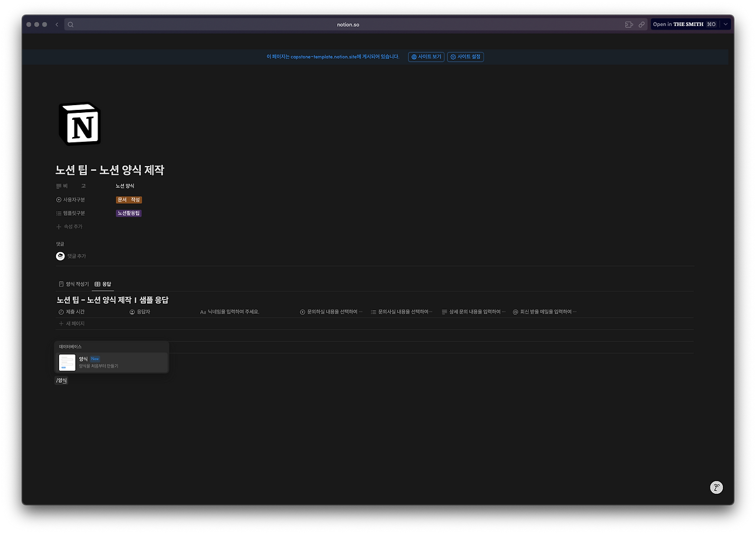Click the 노션 양식 property value
The image size is (756, 534).
point(125,186)
